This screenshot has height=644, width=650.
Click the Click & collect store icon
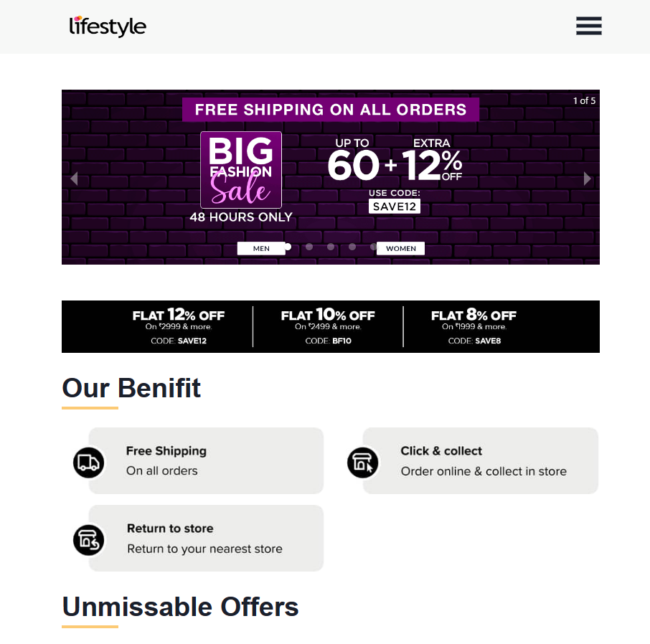point(363,463)
